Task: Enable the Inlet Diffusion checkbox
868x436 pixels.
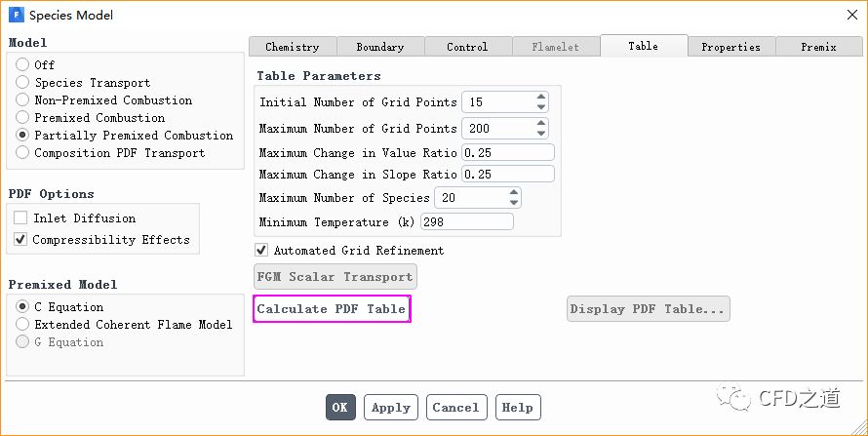Action: 20,218
